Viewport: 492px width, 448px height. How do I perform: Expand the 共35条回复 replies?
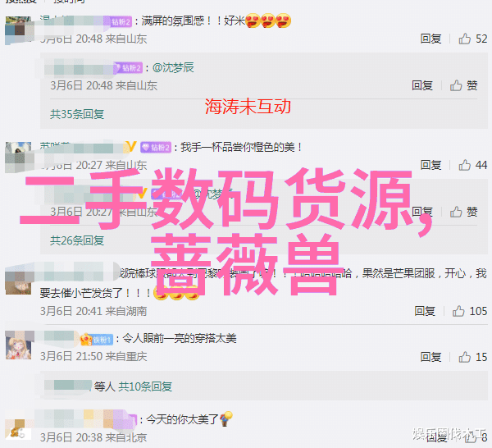click(x=77, y=114)
